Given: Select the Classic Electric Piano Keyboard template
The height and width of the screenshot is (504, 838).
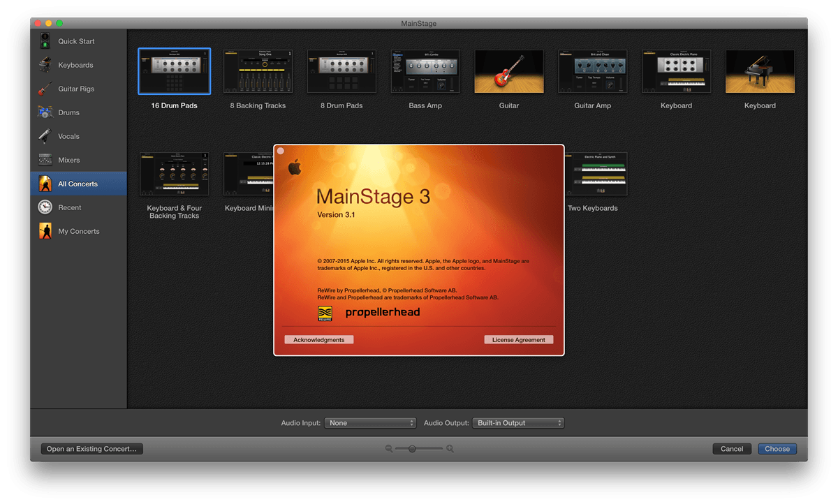Looking at the screenshot, I should (x=676, y=71).
